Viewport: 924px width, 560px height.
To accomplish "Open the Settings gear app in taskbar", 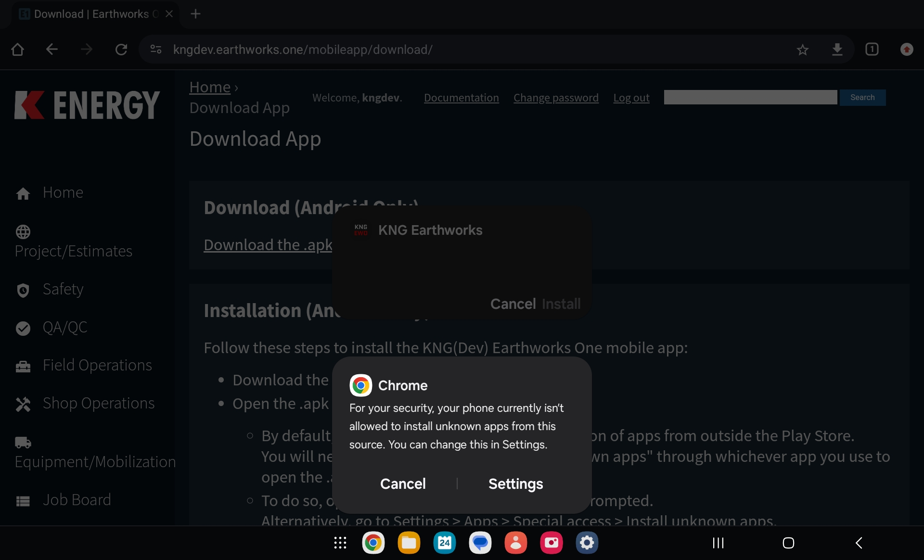I will (x=587, y=543).
